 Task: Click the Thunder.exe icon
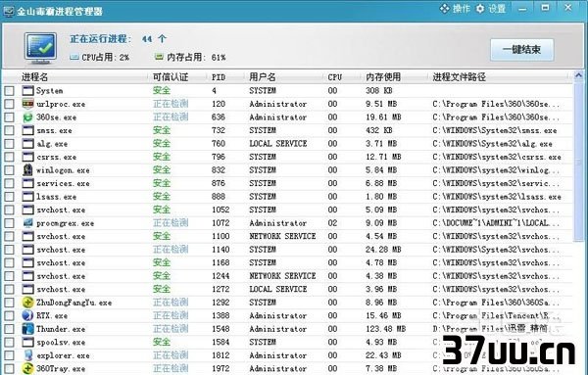[27, 329]
